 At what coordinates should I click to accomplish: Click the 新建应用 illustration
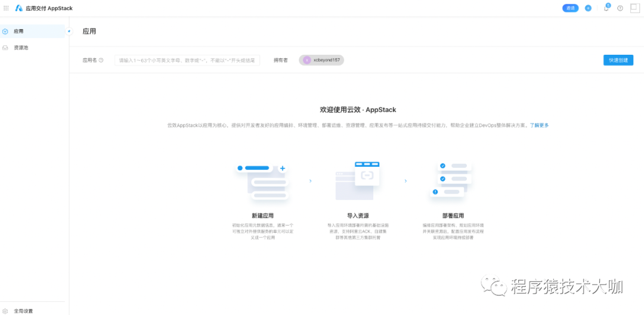coord(262,183)
